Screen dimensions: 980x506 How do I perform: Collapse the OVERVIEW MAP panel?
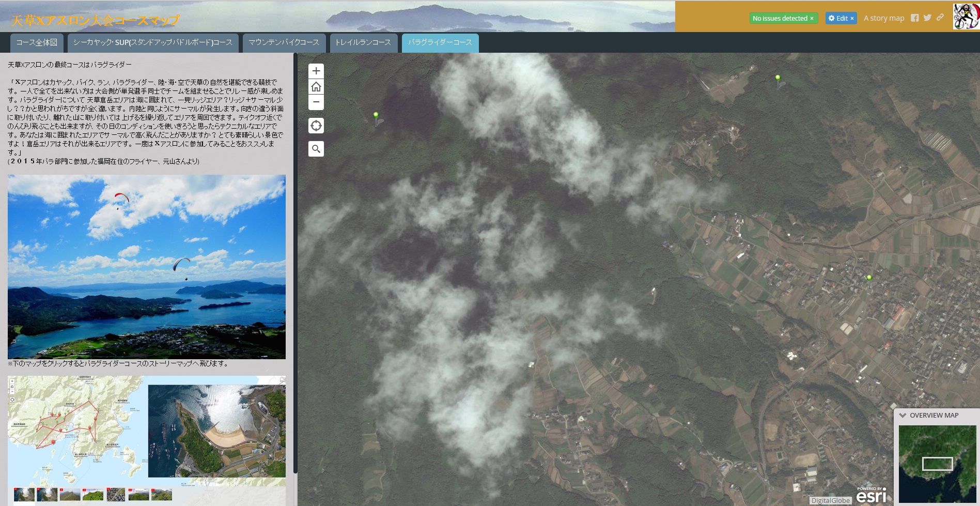tap(903, 415)
